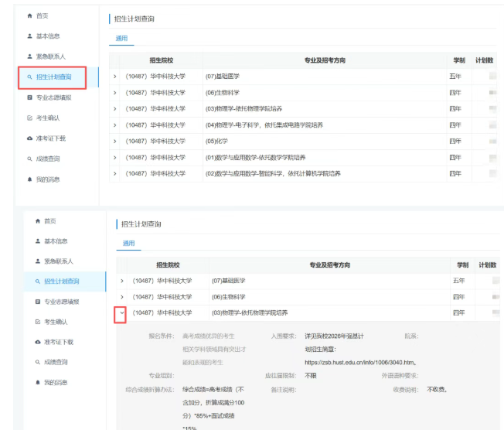Screen dimensions: 504x430
Task: Click the magnifier icon in red-boxed 招生计划查询 item
Action: 29,77
